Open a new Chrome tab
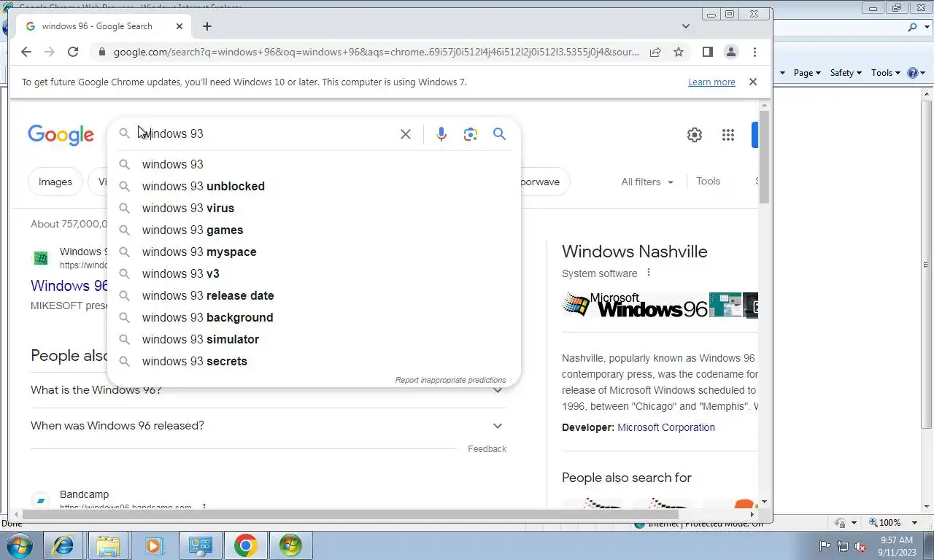Viewport: 934px width, 560px height. pos(207,26)
